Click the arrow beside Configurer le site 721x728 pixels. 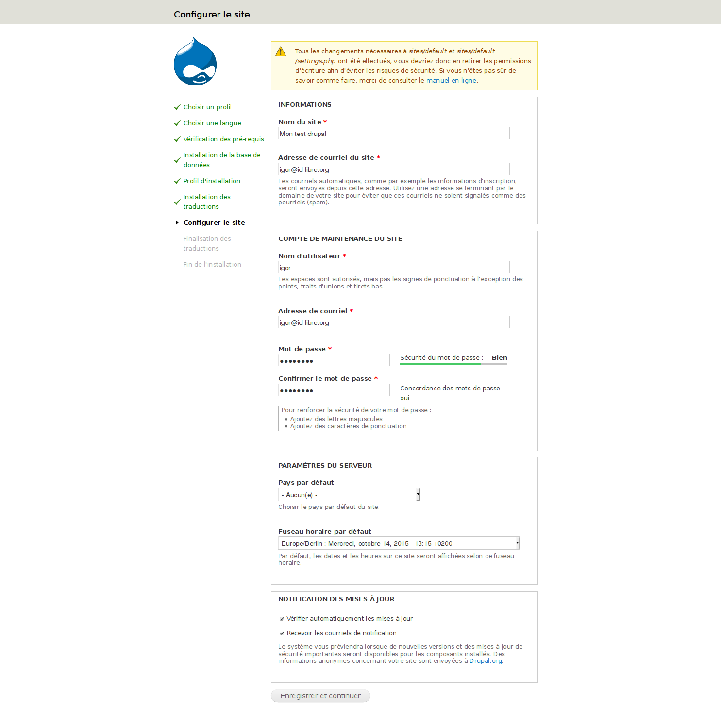(177, 223)
